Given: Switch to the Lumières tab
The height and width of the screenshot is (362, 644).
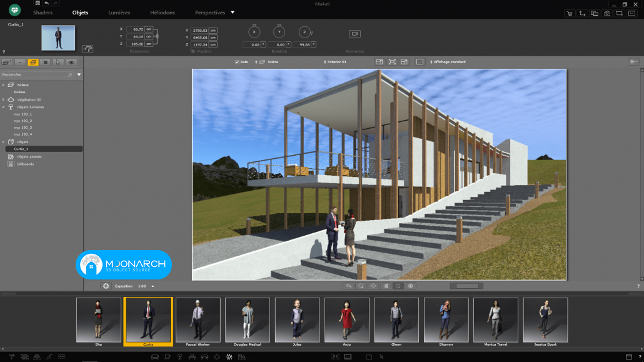Looking at the screenshot, I should pos(119,13).
